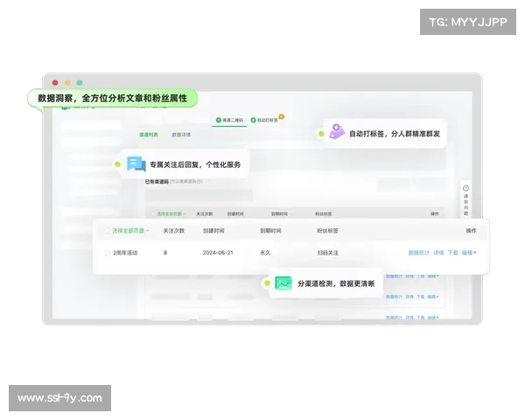Screen dimensions: 525x420
Task: Click the 永久 expiry cell
Action: pyautogui.click(x=265, y=253)
